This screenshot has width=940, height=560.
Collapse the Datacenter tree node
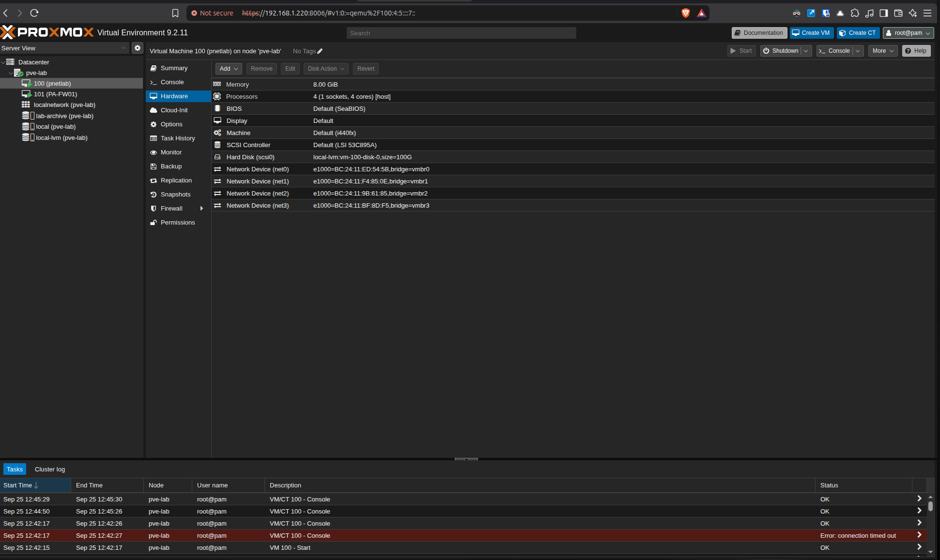pyautogui.click(x=3, y=62)
